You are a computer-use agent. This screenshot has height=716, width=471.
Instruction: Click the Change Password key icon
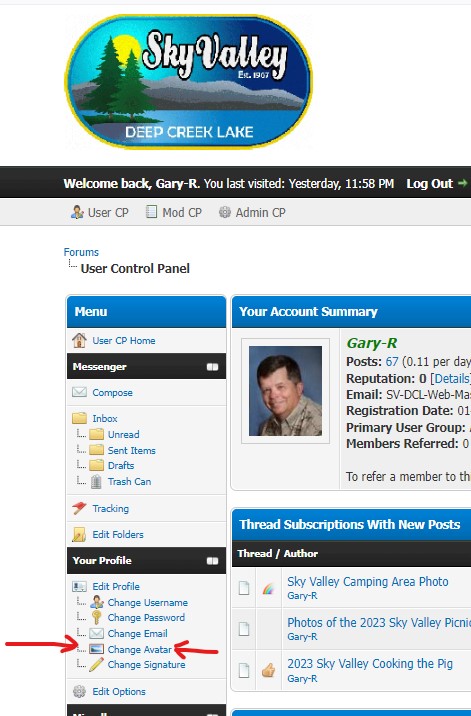96,617
